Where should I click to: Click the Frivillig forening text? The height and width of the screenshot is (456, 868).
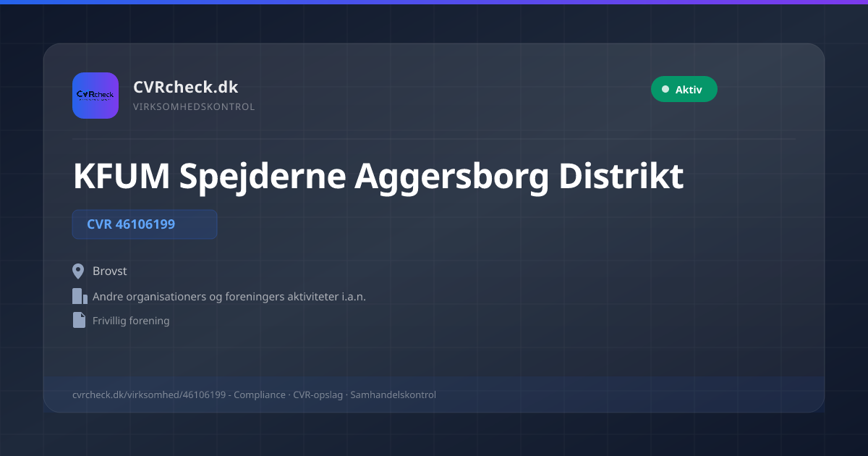click(131, 321)
